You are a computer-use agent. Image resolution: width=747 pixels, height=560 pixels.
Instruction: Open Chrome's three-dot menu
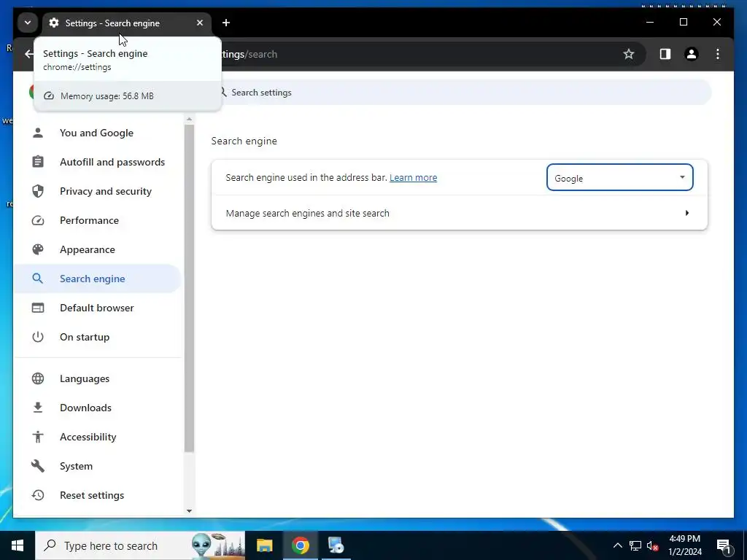[x=718, y=54]
